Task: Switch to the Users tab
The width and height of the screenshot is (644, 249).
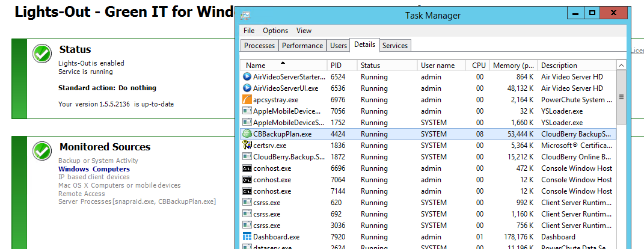Action: 339,46
